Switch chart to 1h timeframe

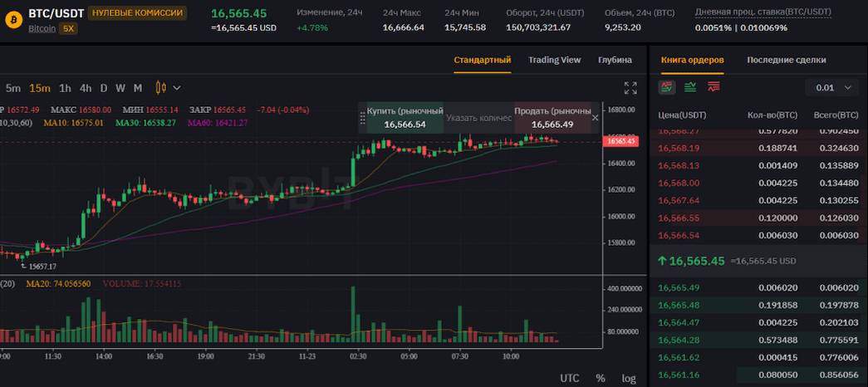(65, 87)
